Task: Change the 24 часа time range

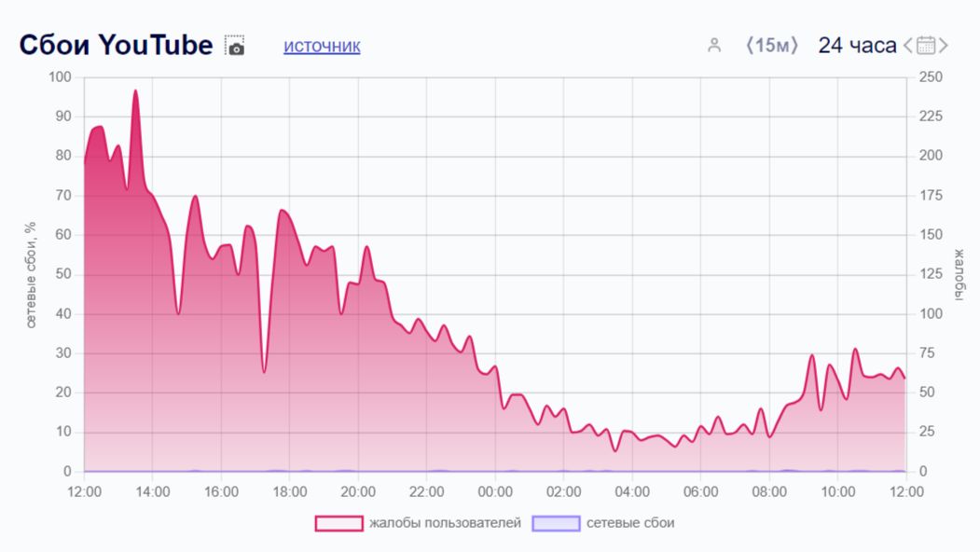Action: point(857,45)
